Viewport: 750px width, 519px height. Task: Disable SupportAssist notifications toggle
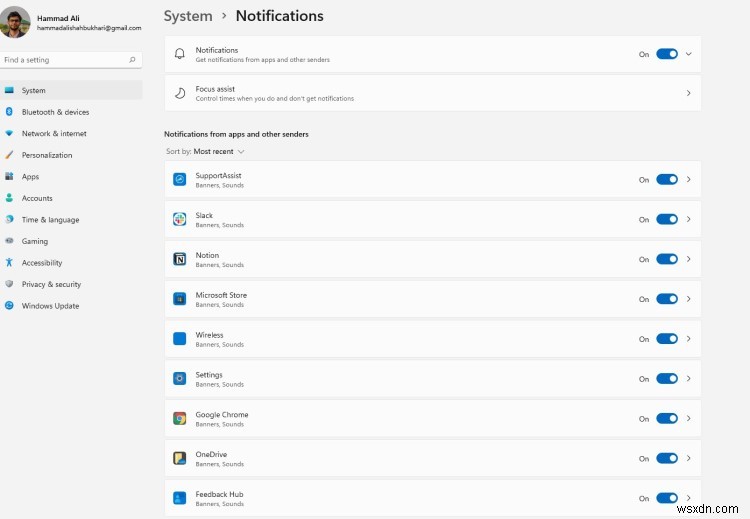tap(667, 179)
